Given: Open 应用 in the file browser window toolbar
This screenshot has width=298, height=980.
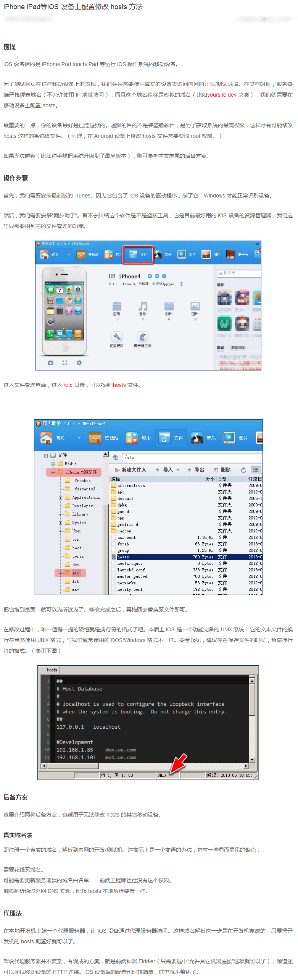Looking at the screenshot, I should coord(138,438).
